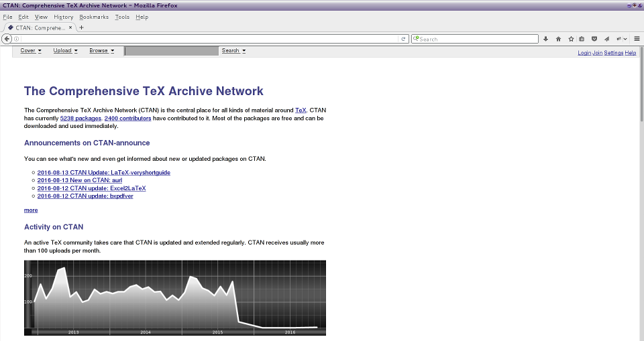Reload the page with the refresh icon
The image size is (644, 341).
point(403,39)
